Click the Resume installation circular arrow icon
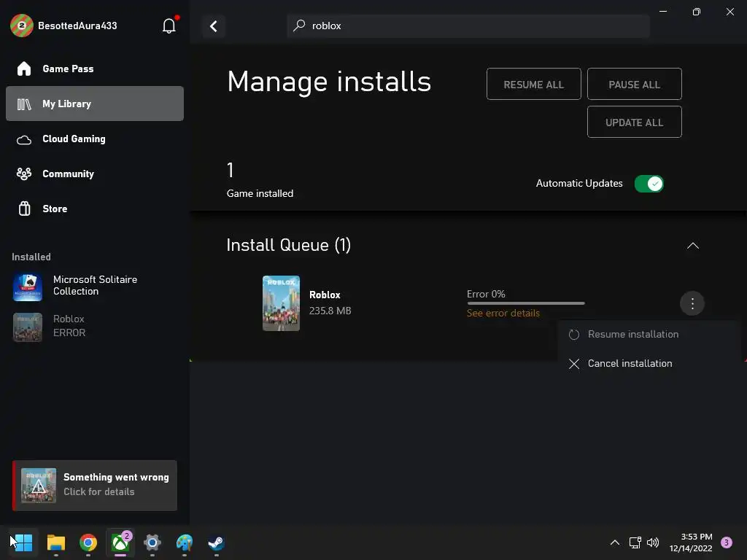Image resolution: width=747 pixels, height=560 pixels. click(574, 335)
